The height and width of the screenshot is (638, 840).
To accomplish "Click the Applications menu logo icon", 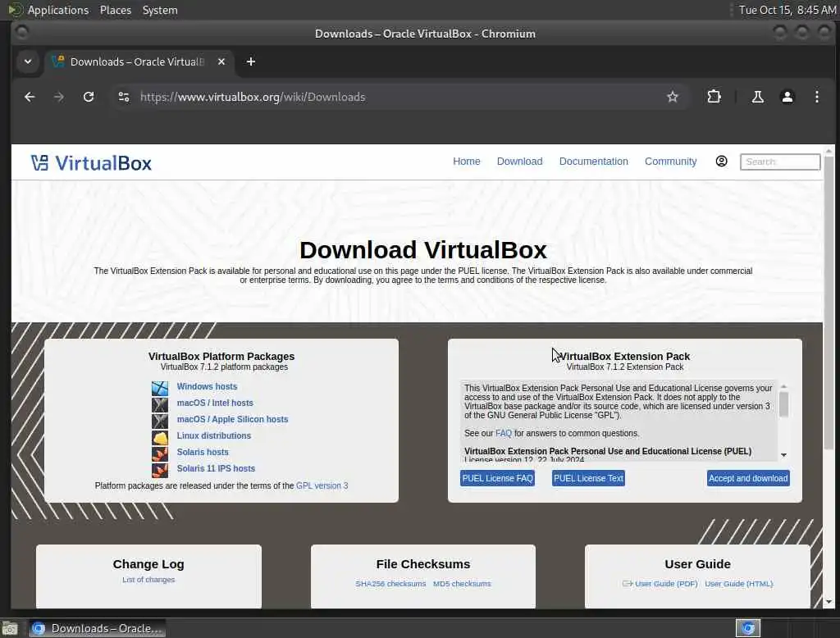I will click(x=16, y=10).
